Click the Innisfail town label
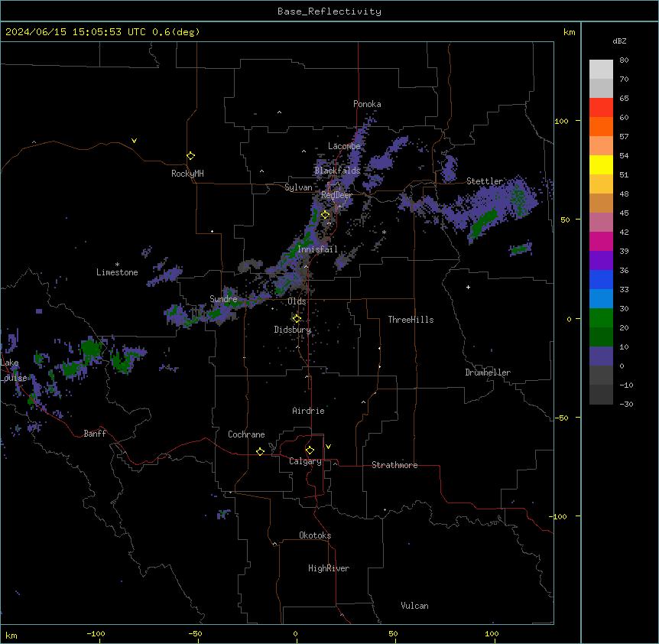Image resolution: width=659 pixels, height=644 pixels. pyautogui.click(x=317, y=249)
